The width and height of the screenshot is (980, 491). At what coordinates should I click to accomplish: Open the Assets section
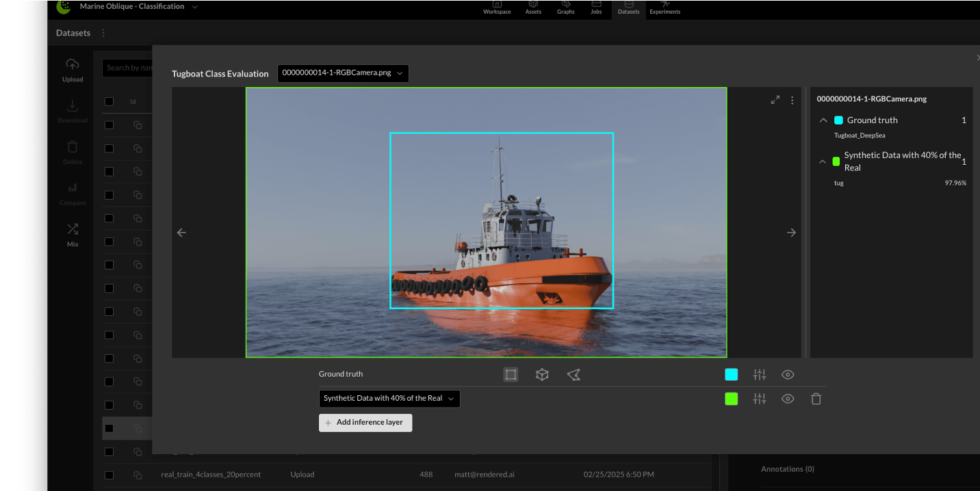[x=533, y=8]
